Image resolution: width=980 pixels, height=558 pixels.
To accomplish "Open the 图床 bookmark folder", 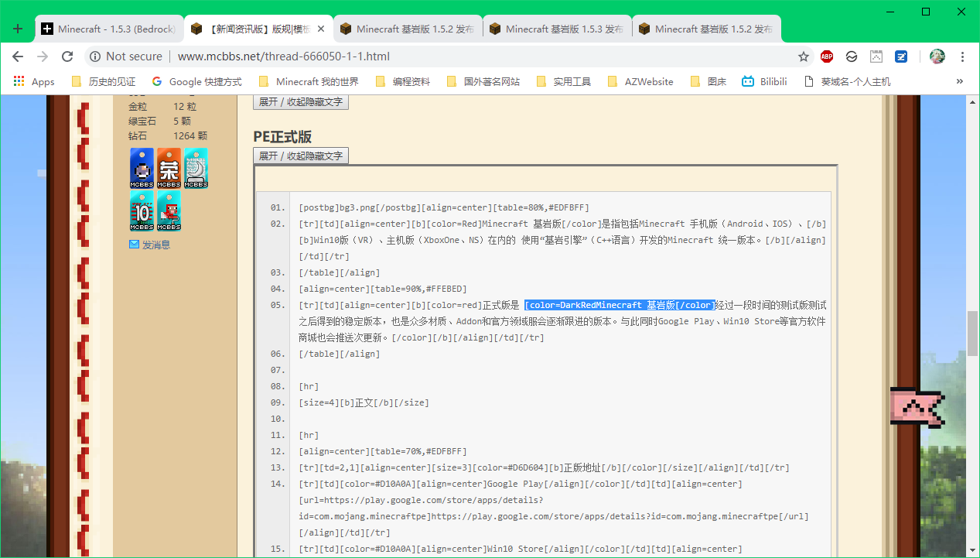I will 709,81.
